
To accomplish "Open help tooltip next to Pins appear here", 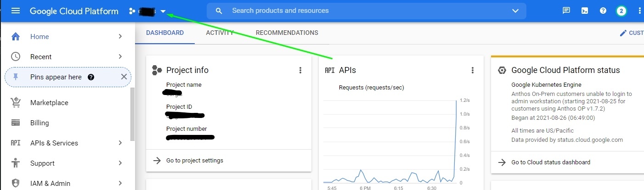I will pyautogui.click(x=91, y=77).
